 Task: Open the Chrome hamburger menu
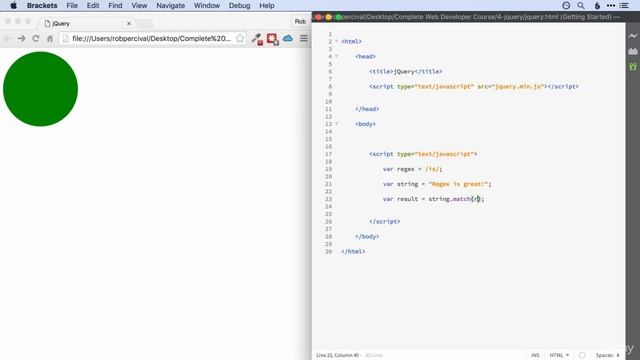click(x=304, y=38)
